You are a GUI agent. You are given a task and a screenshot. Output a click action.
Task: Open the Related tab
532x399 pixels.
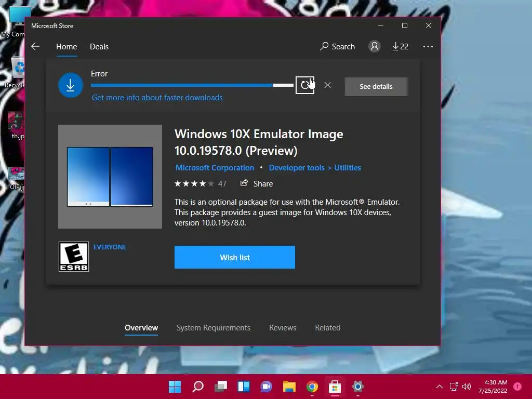click(x=328, y=328)
